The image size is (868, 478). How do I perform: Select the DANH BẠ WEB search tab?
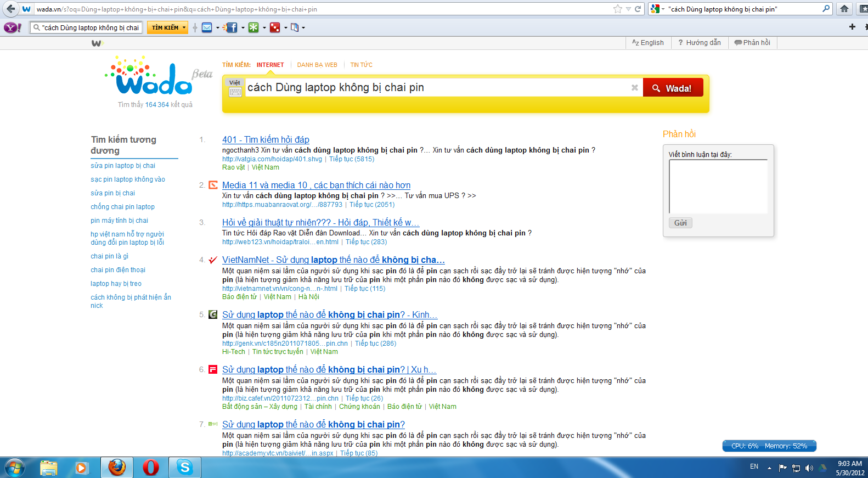pyautogui.click(x=317, y=65)
